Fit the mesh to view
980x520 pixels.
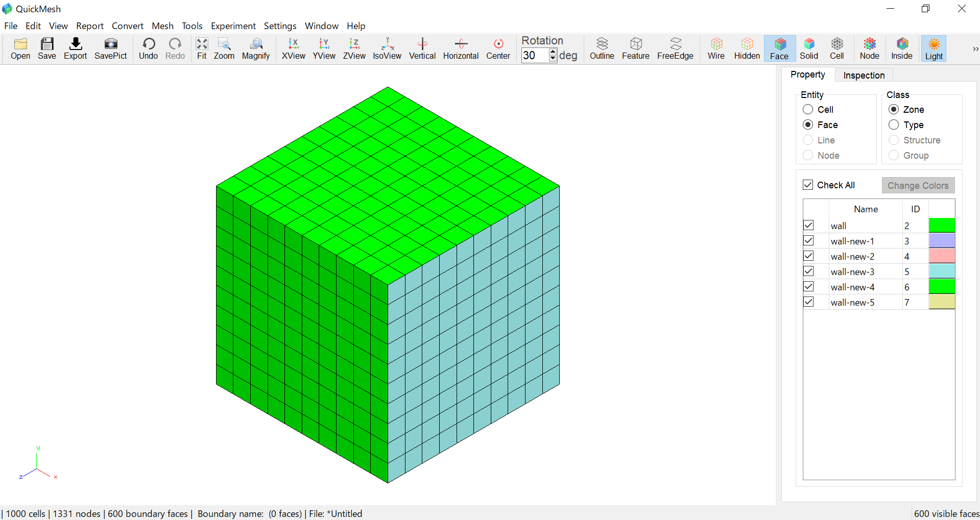[x=202, y=49]
